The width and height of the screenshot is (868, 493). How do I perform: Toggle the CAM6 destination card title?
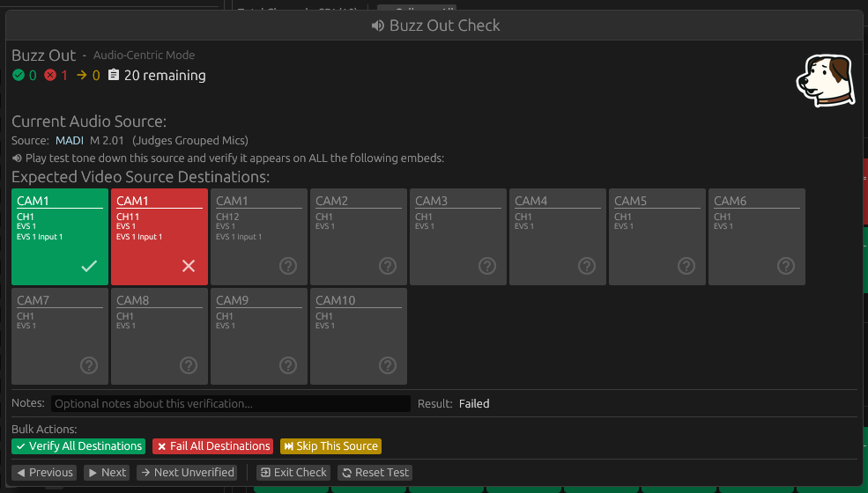(x=731, y=201)
